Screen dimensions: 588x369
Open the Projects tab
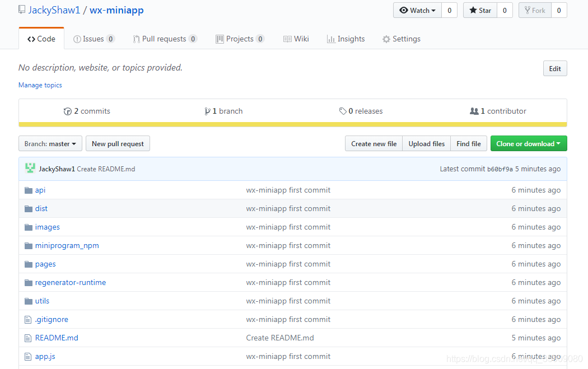(240, 39)
